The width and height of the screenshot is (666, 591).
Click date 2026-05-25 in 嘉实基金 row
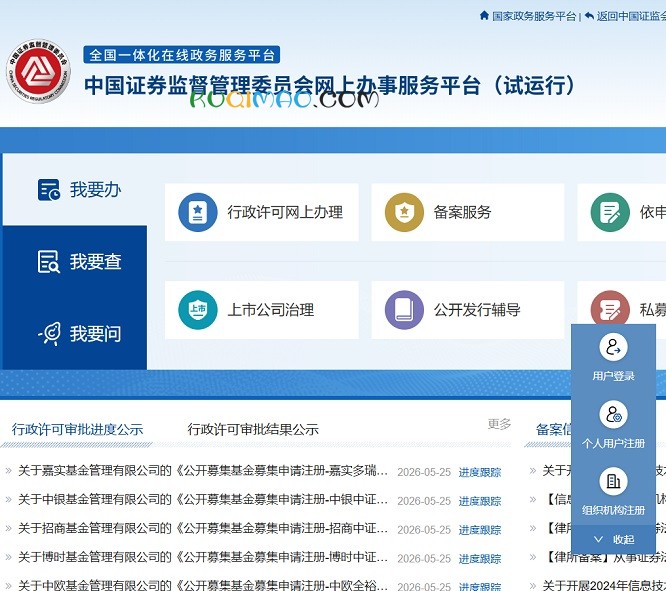pos(424,472)
